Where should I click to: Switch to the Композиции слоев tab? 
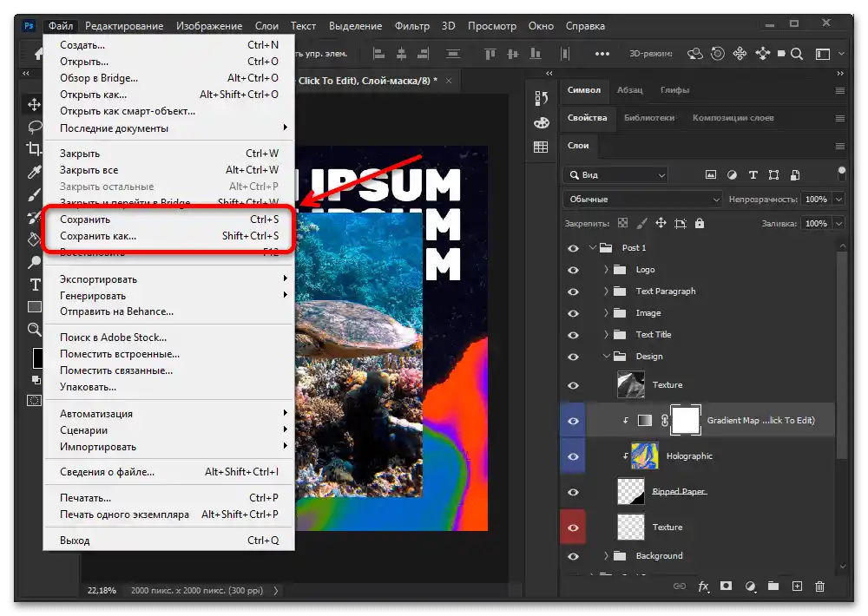(733, 118)
